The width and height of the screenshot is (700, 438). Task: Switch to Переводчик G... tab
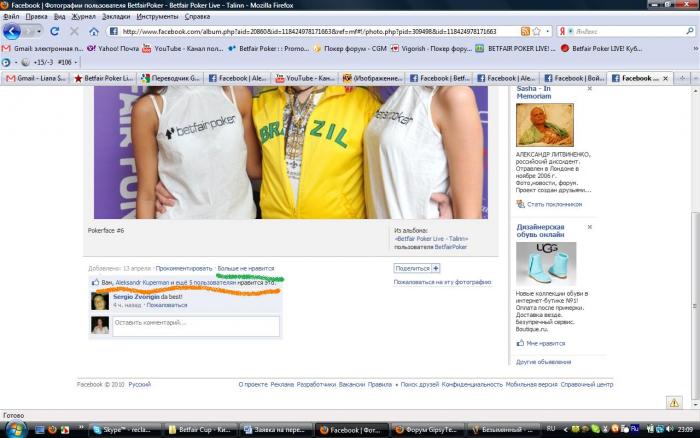(x=171, y=78)
